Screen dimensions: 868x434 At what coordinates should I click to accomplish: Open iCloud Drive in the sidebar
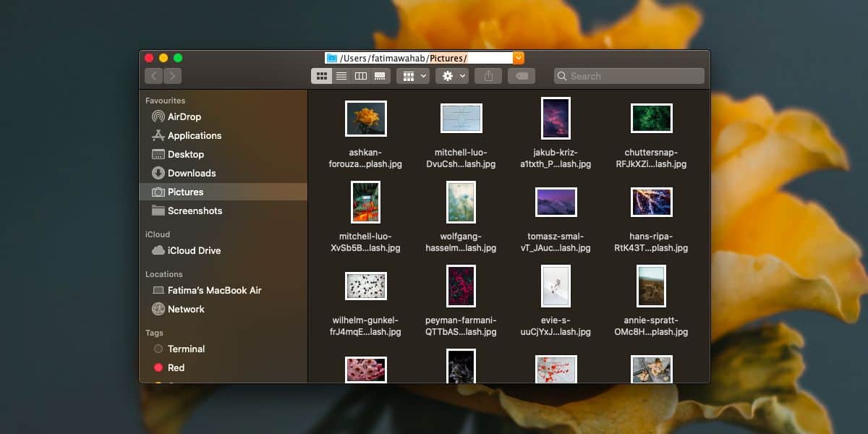pos(192,250)
